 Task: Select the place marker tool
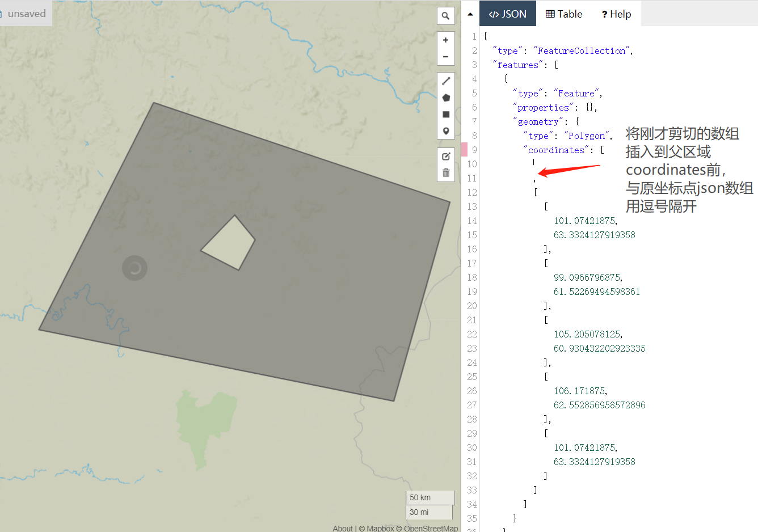446,130
